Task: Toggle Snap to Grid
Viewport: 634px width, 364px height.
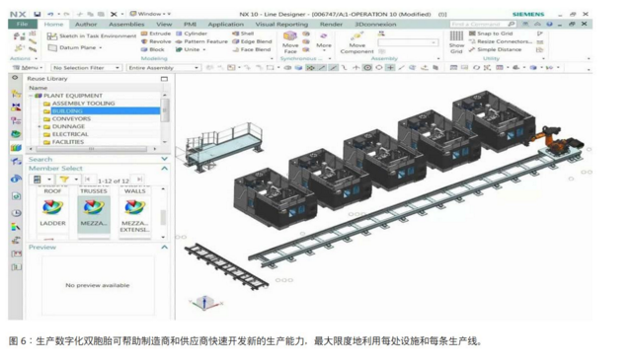Action: point(491,34)
